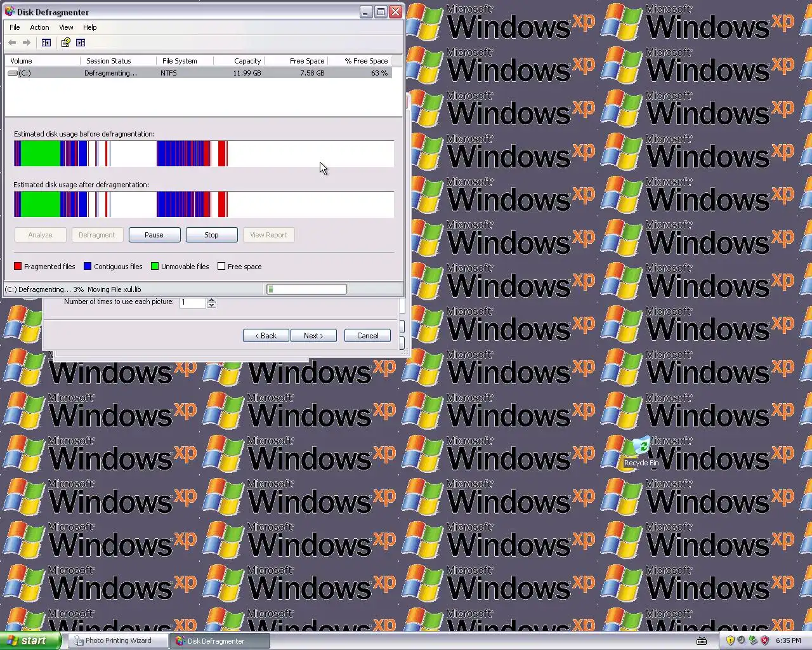This screenshot has height=650, width=812.
Task: Increase number of times to use each picture
Action: click(211, 300)
